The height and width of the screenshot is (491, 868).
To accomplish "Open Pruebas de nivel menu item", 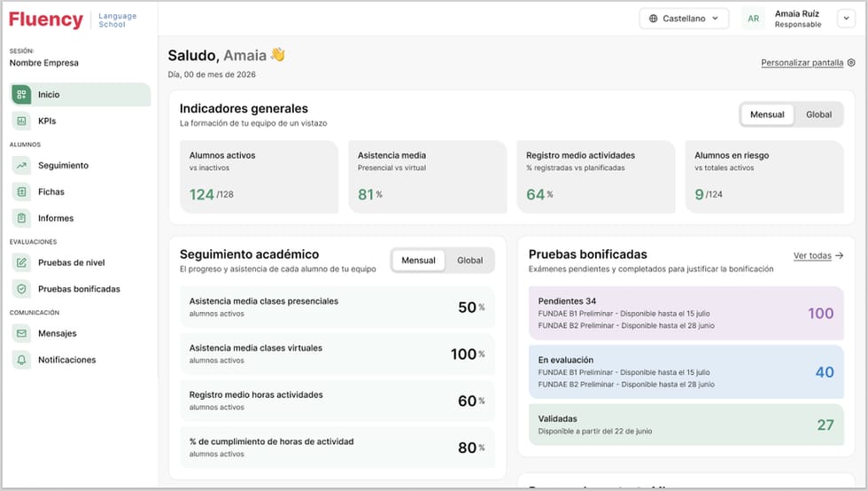I will (x=81, y=262).
